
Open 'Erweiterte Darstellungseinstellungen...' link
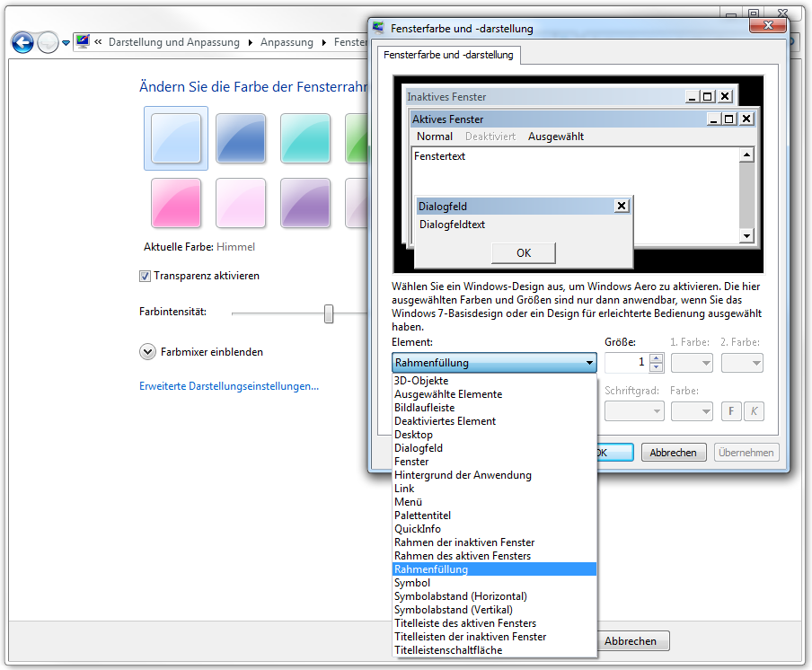coord(229,386)
